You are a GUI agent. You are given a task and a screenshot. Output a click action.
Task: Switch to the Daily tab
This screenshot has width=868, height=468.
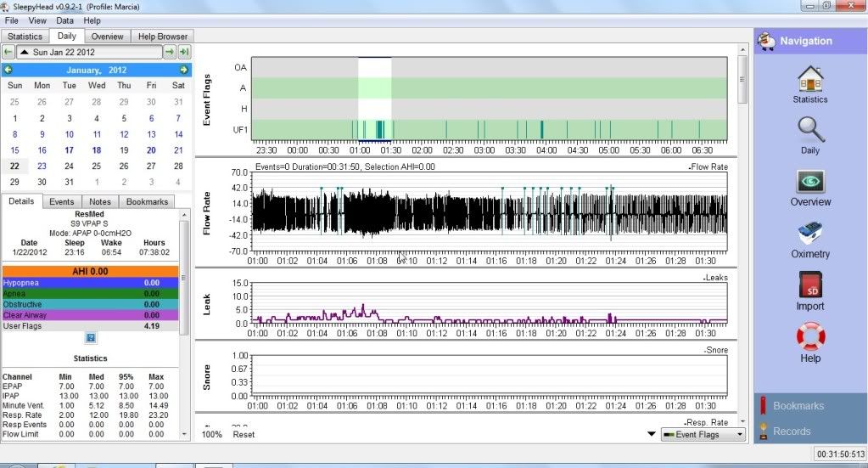(66, 36)
